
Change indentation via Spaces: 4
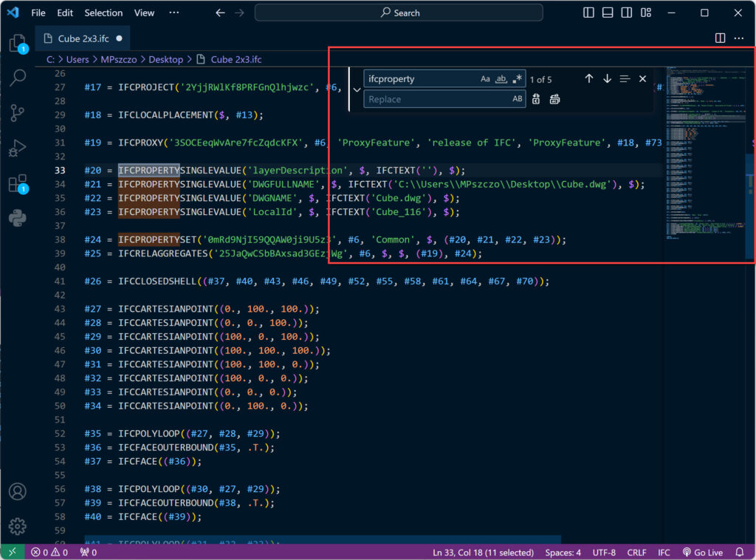(563, 553)
